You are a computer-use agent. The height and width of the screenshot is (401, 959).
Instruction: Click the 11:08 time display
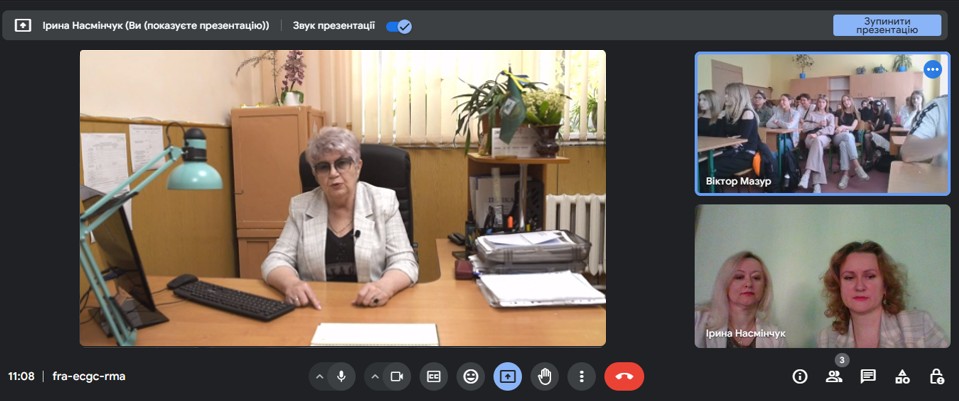click(21, 377)
